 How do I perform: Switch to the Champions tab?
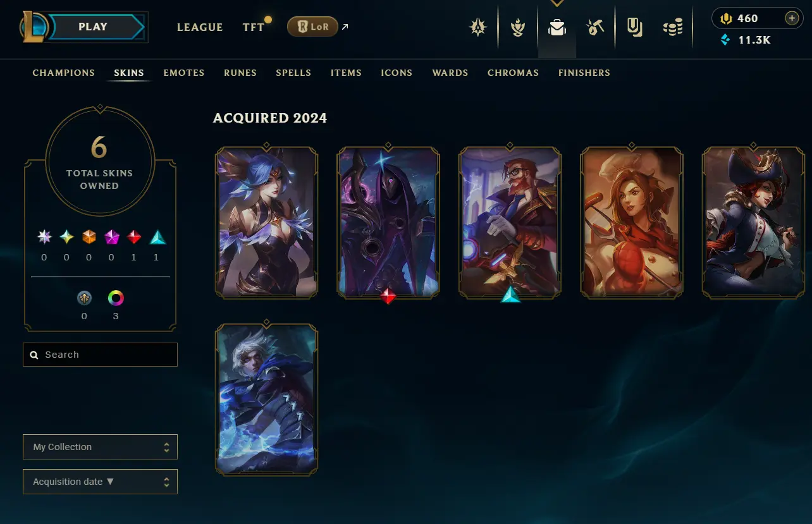point(64,73)
